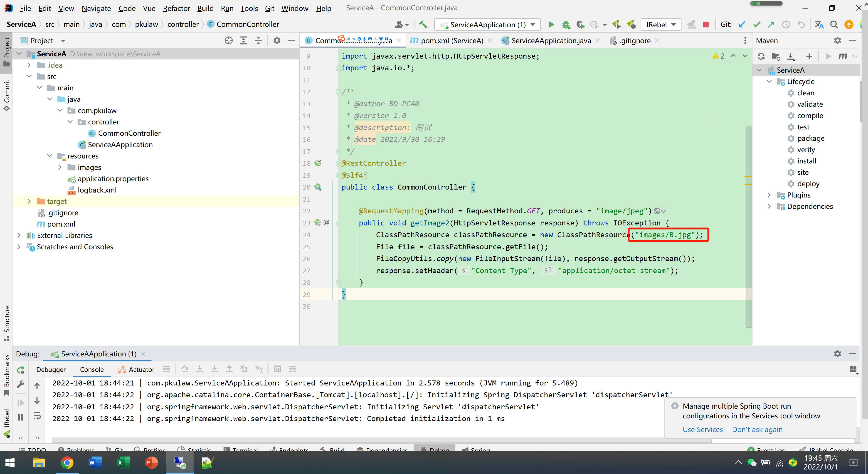Toggle soft-wrap in debug console
Screen dimensions: 868x474
[x=37, y=416]
